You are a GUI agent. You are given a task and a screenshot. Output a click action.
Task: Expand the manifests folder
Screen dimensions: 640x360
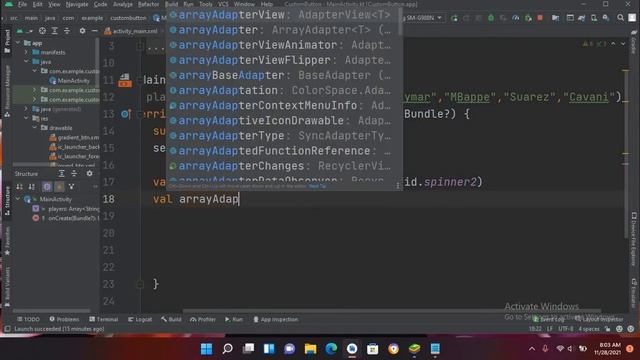coord(27,52)
